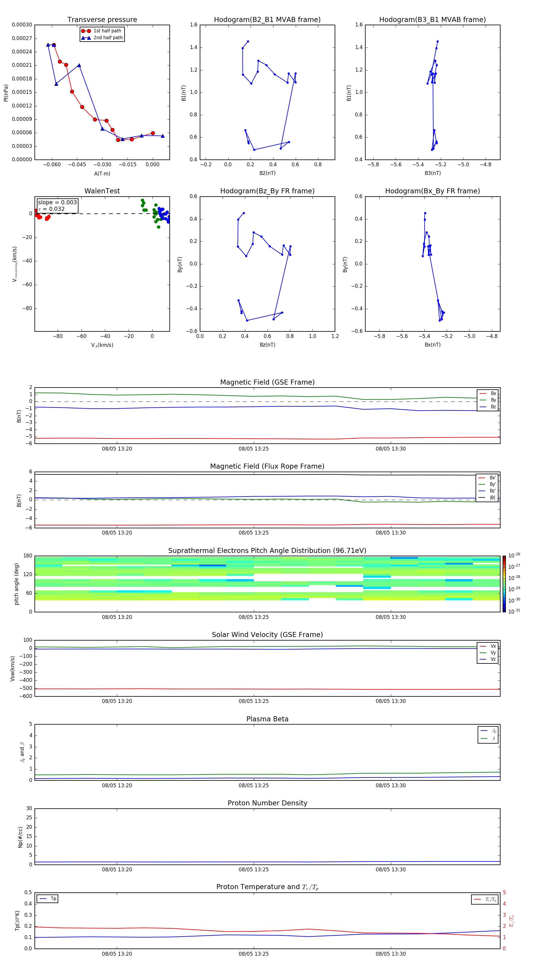Click the WalenTest slope and r annotation box
This screenshot has height=980, width=535.
coord(57,206)
